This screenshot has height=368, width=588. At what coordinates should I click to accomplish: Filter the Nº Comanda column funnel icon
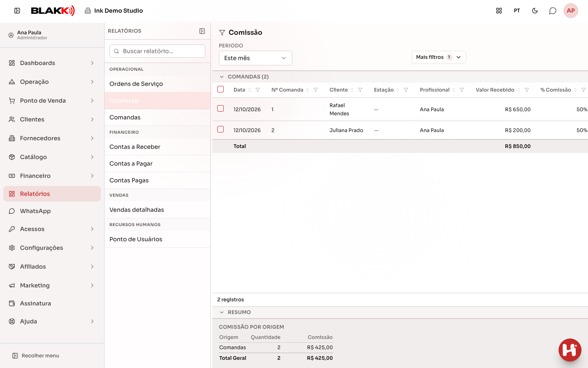tap(316, 90)
